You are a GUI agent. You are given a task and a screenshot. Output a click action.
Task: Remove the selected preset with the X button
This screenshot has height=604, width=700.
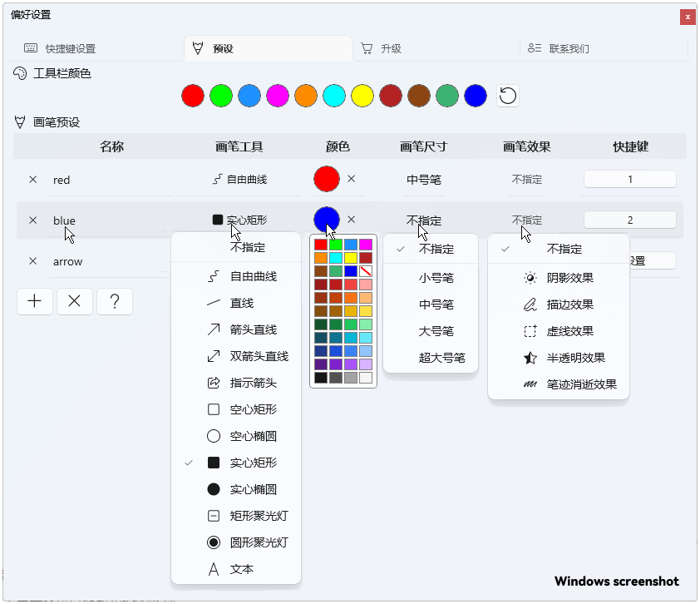75,301
